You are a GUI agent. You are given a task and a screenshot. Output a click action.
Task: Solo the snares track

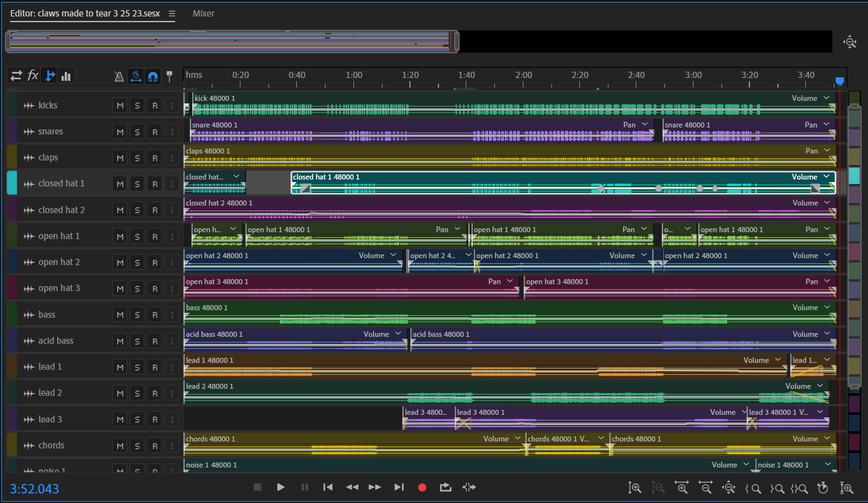(x=137, y=132)
